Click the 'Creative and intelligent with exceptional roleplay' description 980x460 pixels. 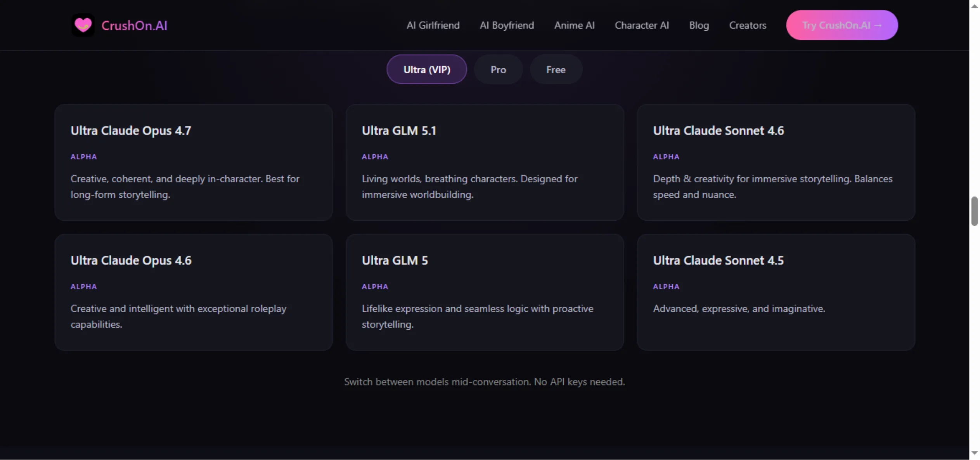pyautogui.click(x=178, y=316)
